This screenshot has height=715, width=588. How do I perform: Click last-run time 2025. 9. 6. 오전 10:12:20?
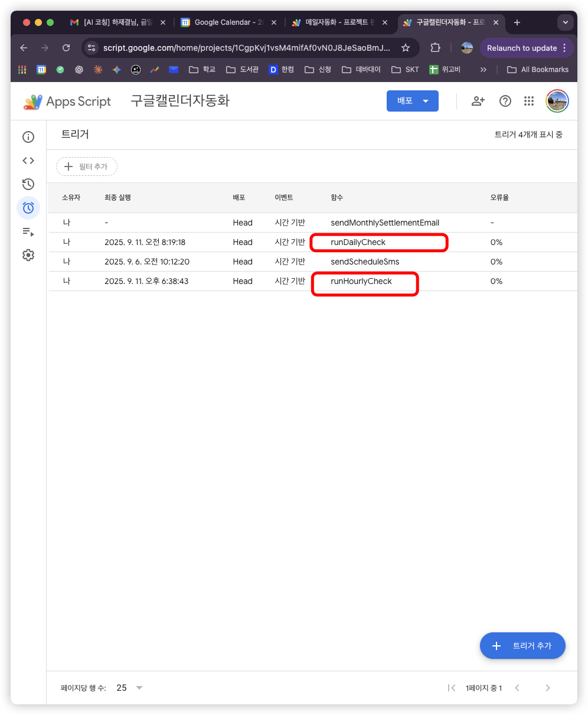[x=147, y=262]
